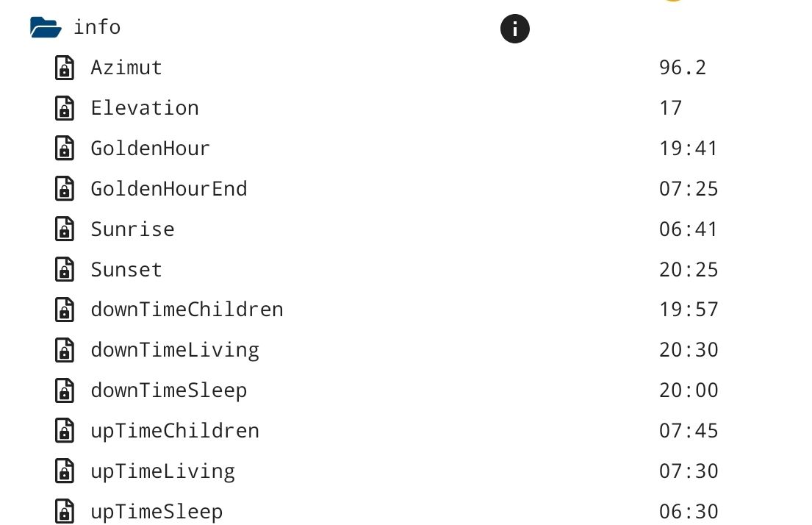Click the downTimeLiving locked file icon
Screen dimensions: 812x525
click(65, 351)
